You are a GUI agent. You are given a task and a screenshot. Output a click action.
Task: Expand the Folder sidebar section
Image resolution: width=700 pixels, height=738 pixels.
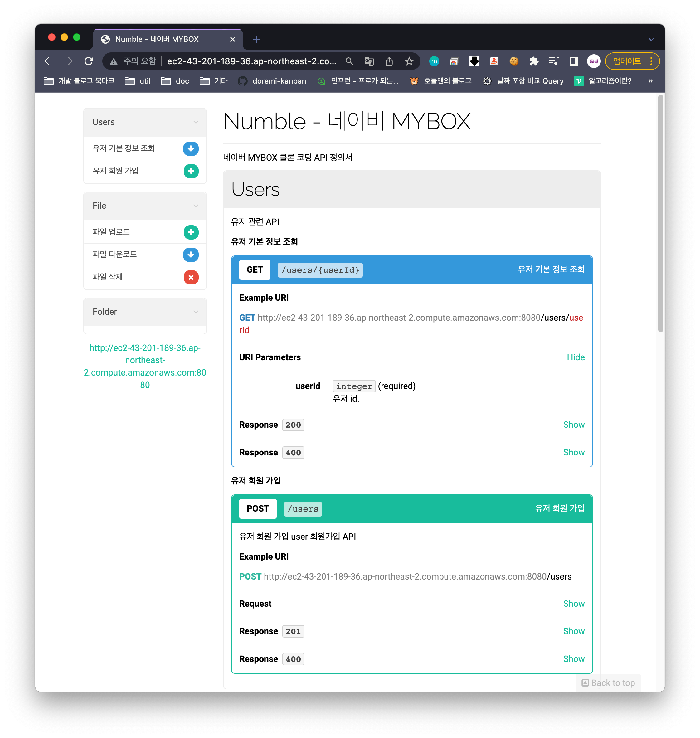pos(196,312)
